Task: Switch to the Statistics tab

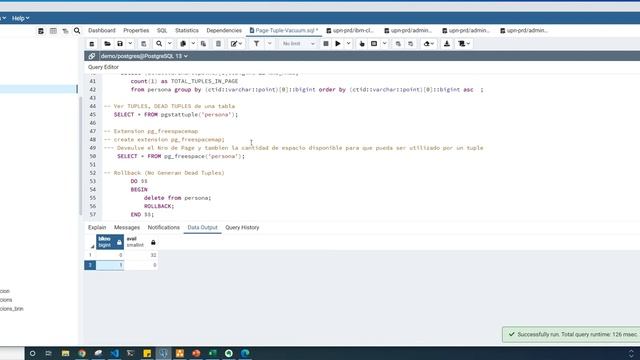Action: pyautogui.click(x=187, y=31)
